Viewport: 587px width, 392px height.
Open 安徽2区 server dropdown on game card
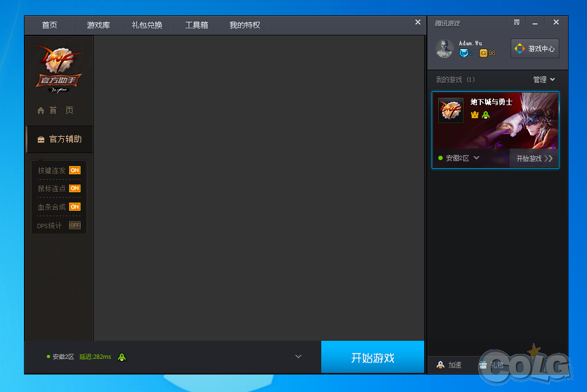pyautogui.click(x=476, y=158)
